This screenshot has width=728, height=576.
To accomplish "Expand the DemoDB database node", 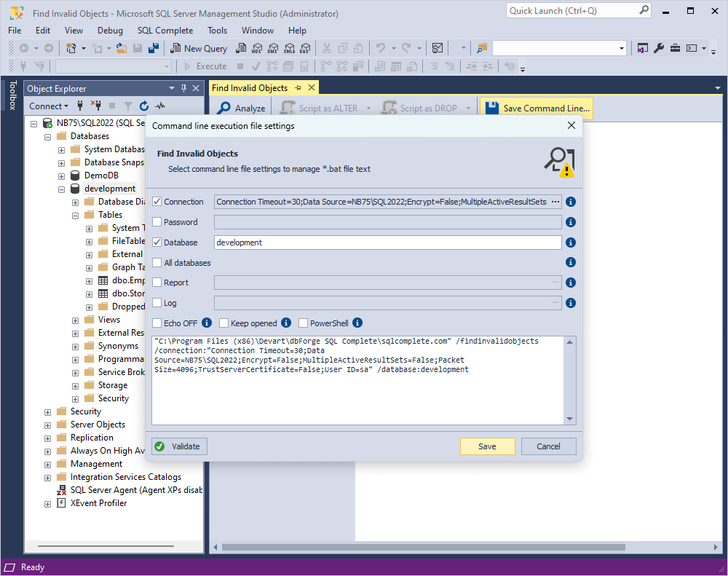I will tap(61, 176).
